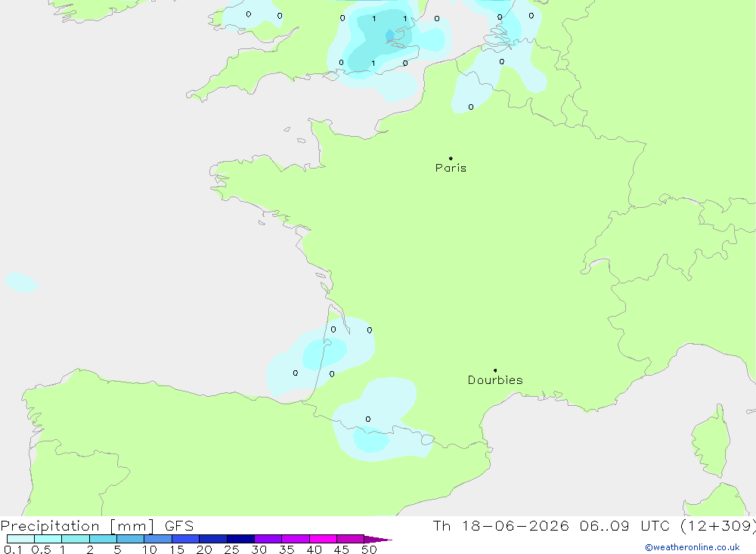The height and width of the screenshot is (554, 756).
Task: Click the 'Th 18-06-2026' date text
Action: click(501, 526)
